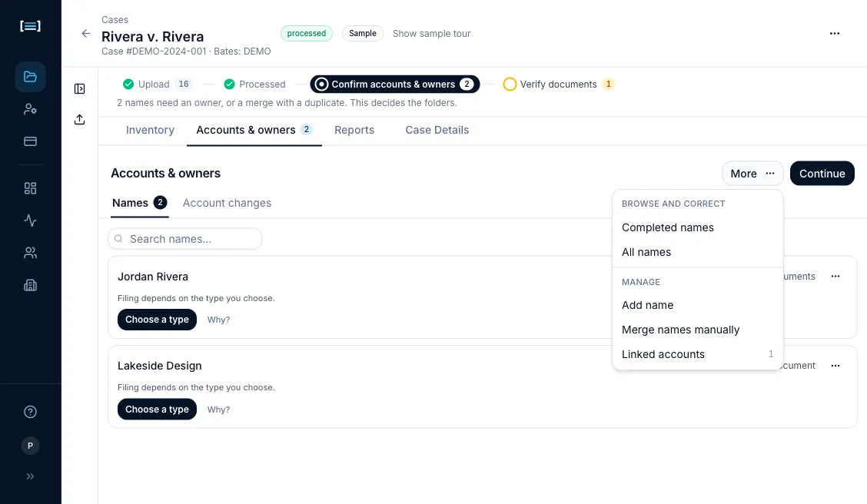Click the upload icon below panel toggle
The height and width of the screenshot is (504, 867).
point(80,119)
